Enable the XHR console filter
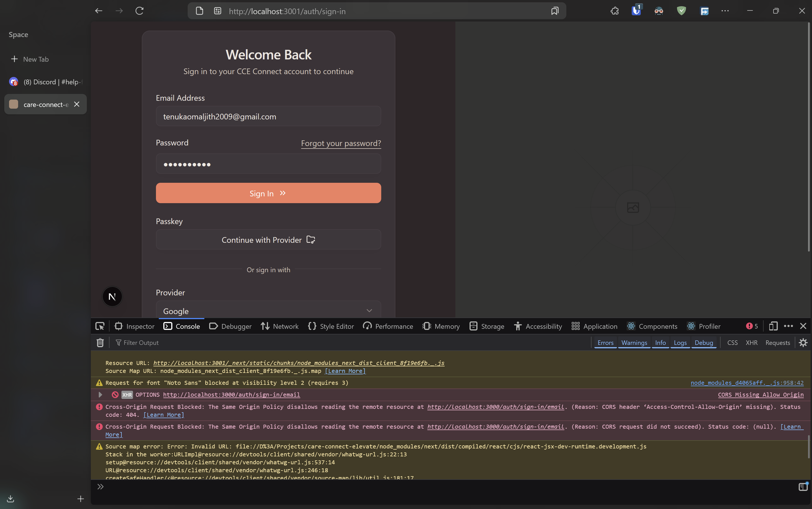 pyautogui.click(x=751, y=343)
